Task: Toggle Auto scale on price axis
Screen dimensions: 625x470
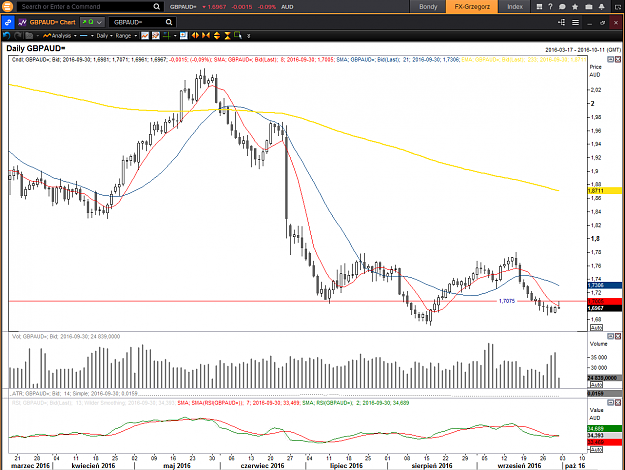Action: pos(596,328)
